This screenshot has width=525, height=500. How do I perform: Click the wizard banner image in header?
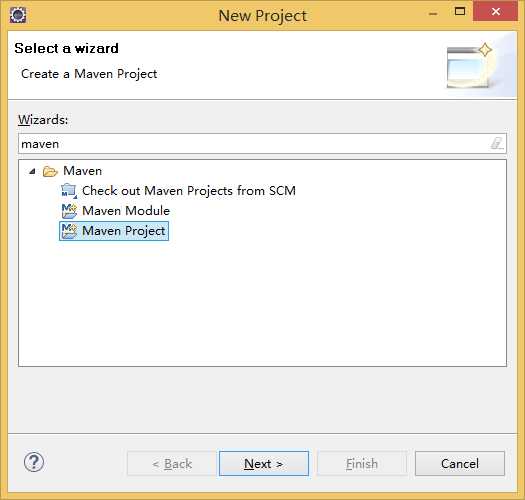coord(470,67)
